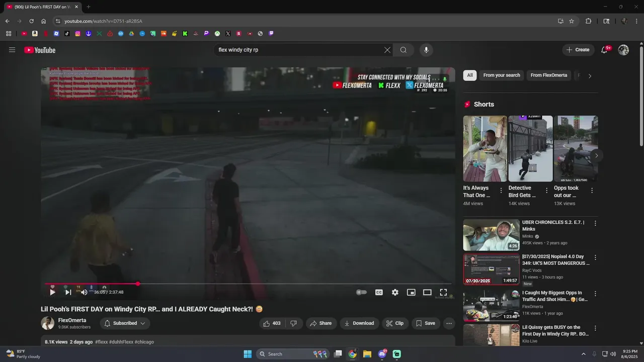Enter fullscreen mode
Image resolution: width=644 pixels, height=362 pixels.
click(443, 292)
